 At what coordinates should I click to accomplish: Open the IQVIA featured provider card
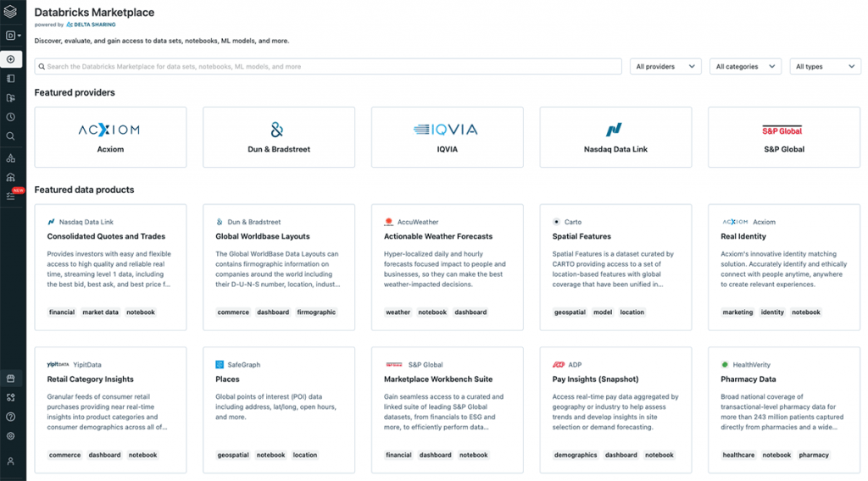pyautogui.click(x=448, y=137)
